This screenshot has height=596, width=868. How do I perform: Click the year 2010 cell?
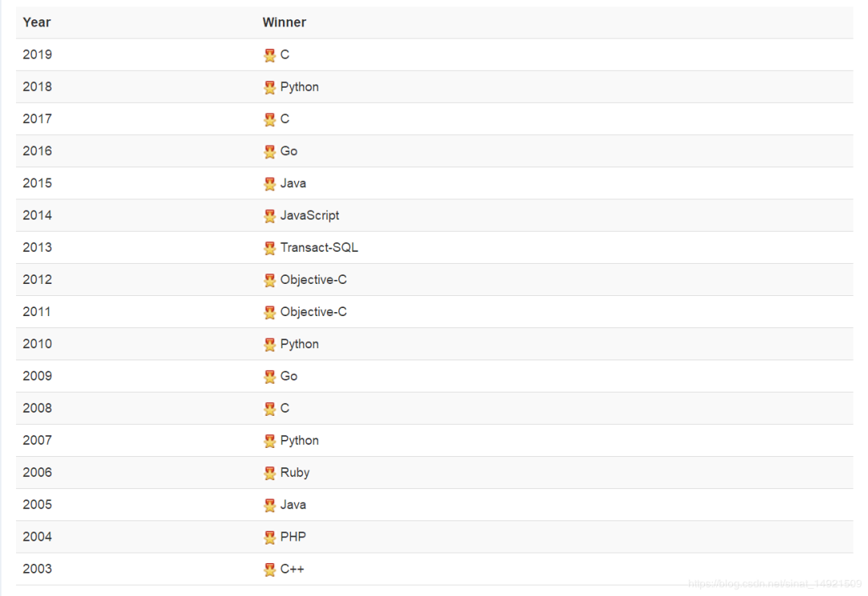[x=37, y=344]
